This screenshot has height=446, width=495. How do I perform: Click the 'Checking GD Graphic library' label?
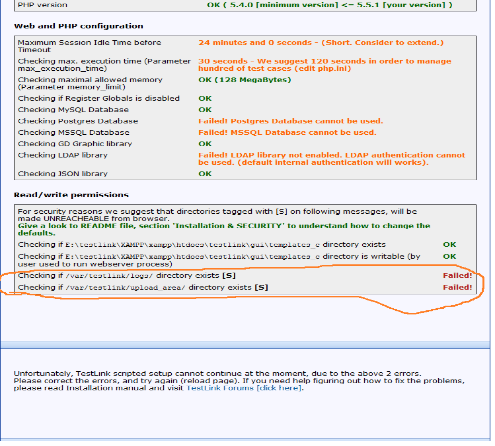pos(75,144)
